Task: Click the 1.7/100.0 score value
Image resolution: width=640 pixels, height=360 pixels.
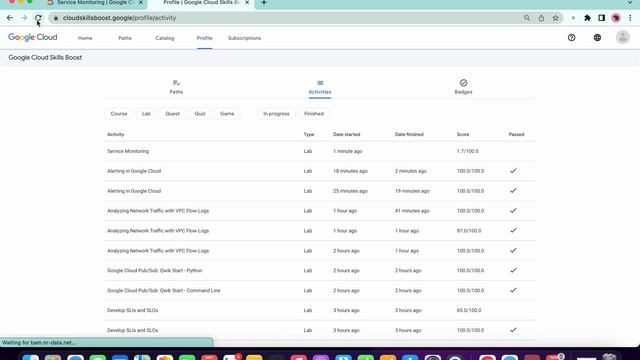Action: coord(468,151)
